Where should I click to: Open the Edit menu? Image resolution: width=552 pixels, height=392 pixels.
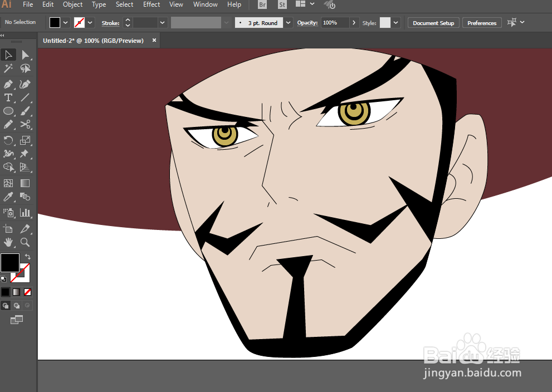pos(48,4)
